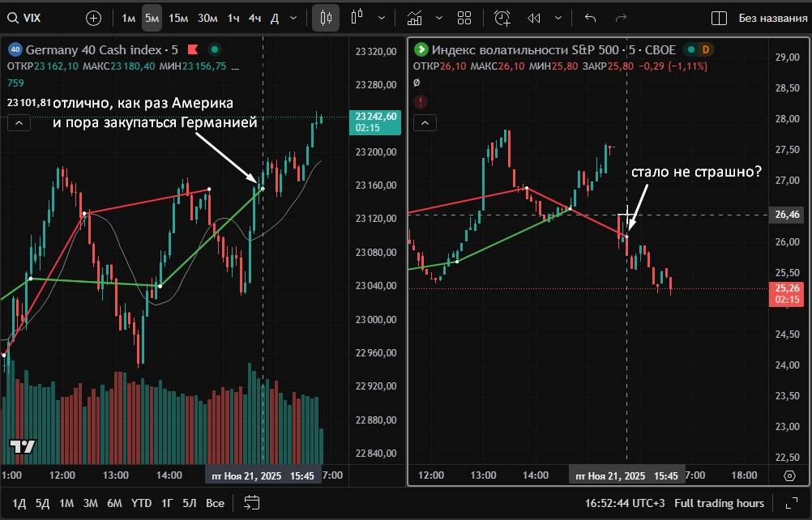Screen dimensions: 812x520
Task: Open right chart axis settings gear
Action: tap(790, 475)
